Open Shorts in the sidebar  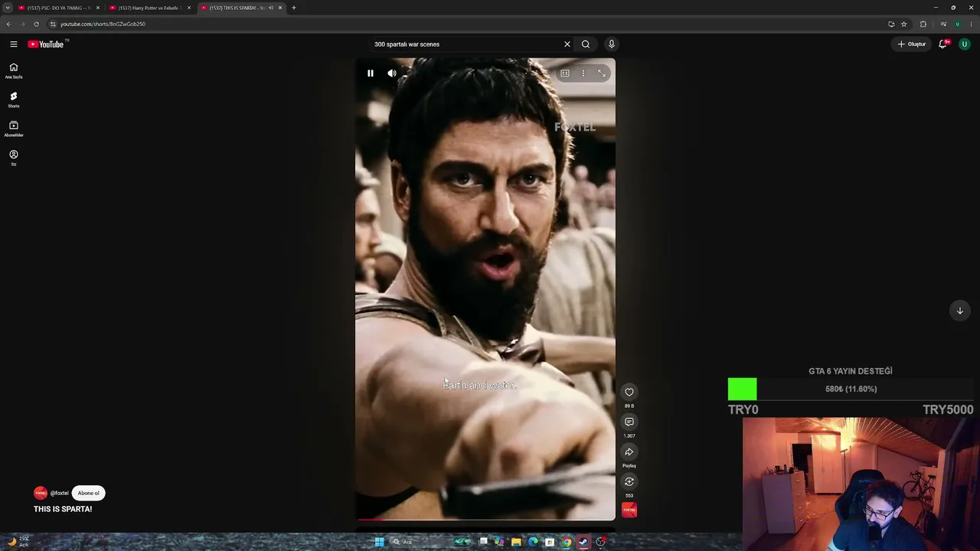14,99
